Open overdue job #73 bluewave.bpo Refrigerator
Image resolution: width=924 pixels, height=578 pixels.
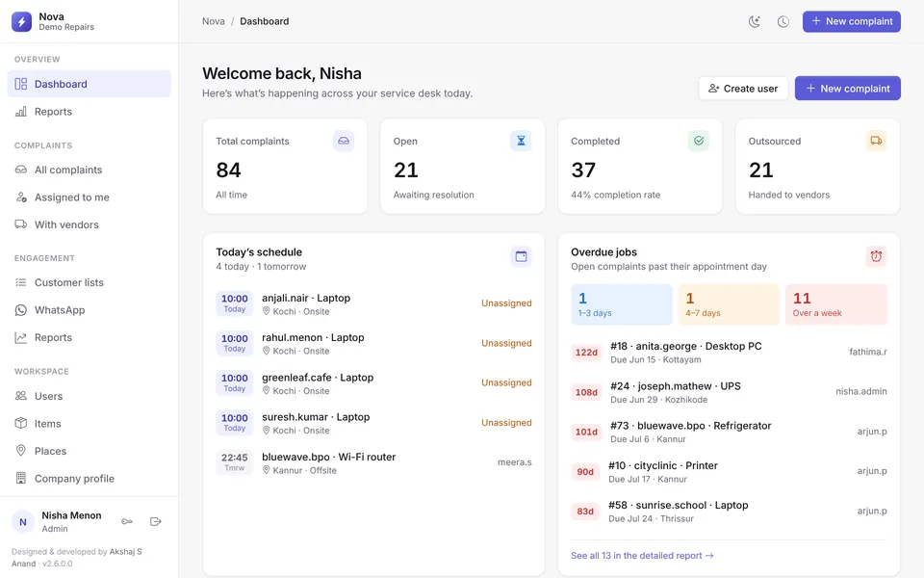click(x=729, y=432)
